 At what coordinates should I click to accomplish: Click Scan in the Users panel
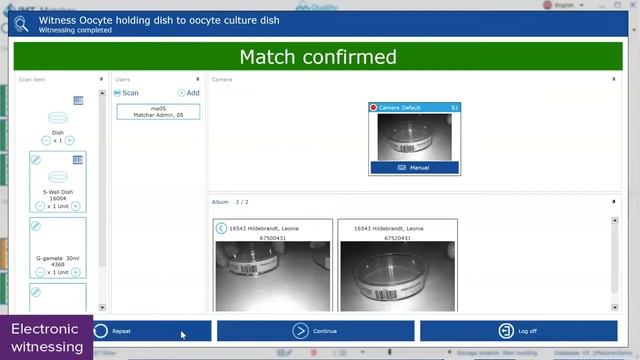pyautogui.click(x=126, y=93)
